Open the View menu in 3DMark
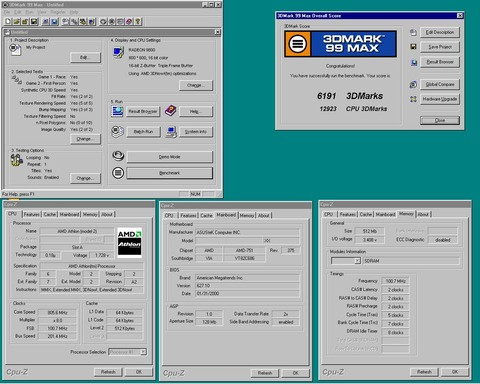 [x=42, y=12]
